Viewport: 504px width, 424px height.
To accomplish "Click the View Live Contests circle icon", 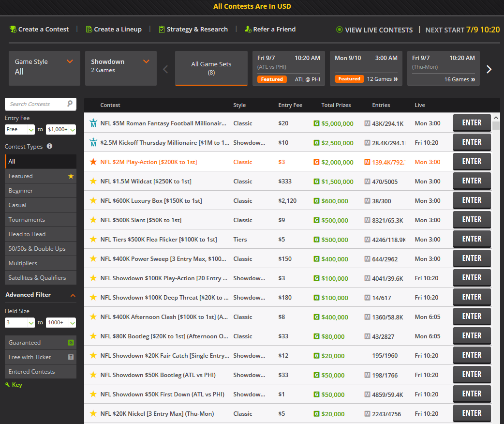I will pos(339,30).
